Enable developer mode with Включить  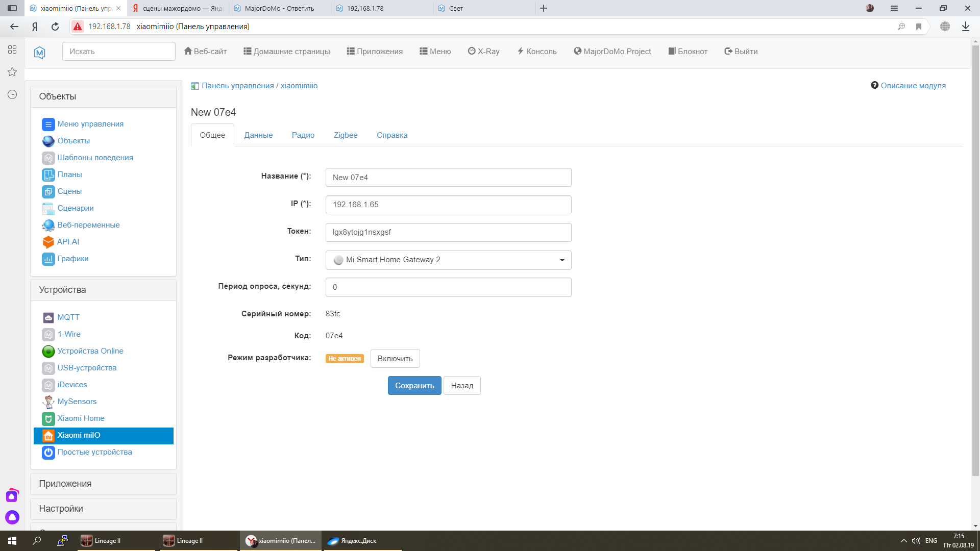(395, 359)
